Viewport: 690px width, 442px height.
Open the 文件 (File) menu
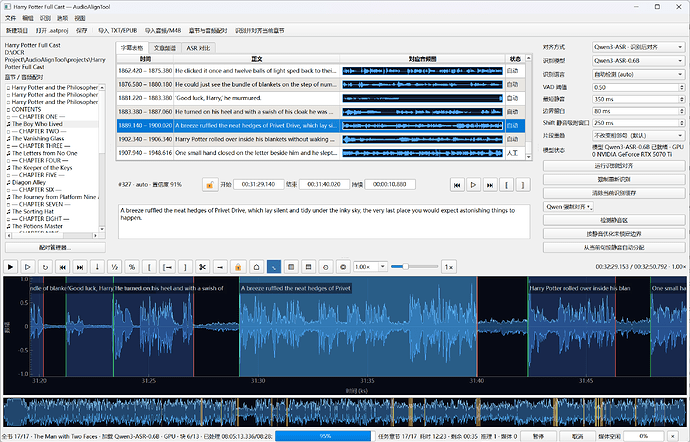11,18
